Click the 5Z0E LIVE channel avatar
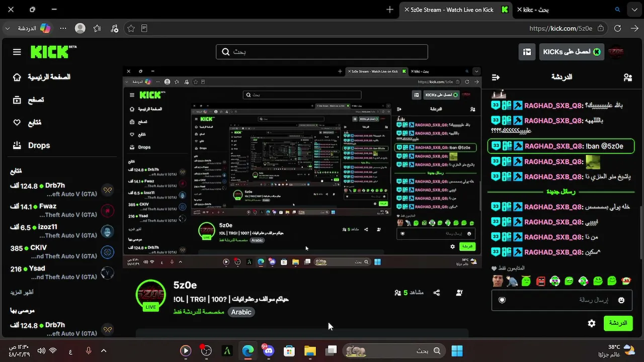The height and width of the screenshot is (362, 644). click(150, 295)
